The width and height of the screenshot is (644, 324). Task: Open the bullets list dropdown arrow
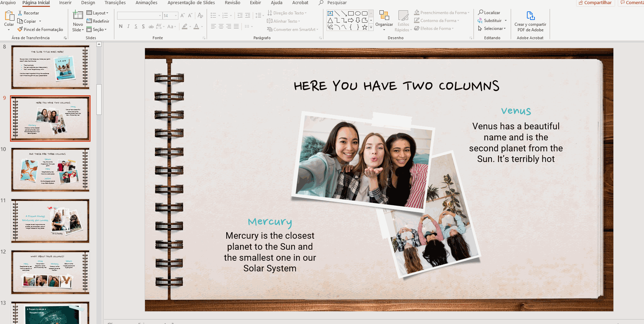pyautogui.click(x=219, y=15)
